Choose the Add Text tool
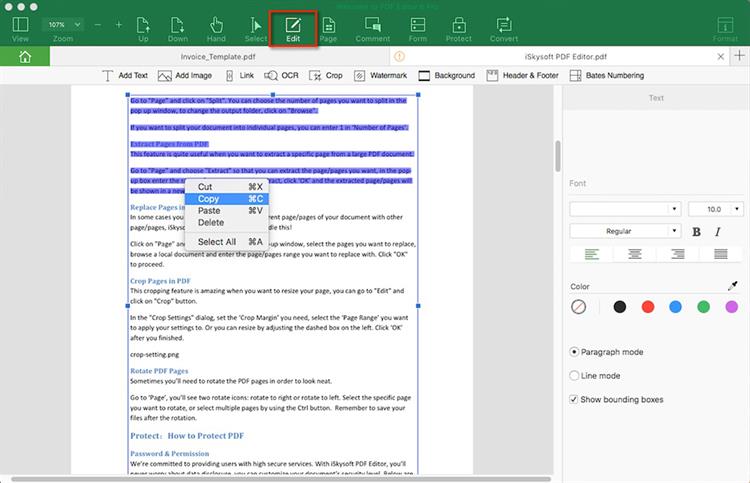750x483 pixels. click(125, 76)
